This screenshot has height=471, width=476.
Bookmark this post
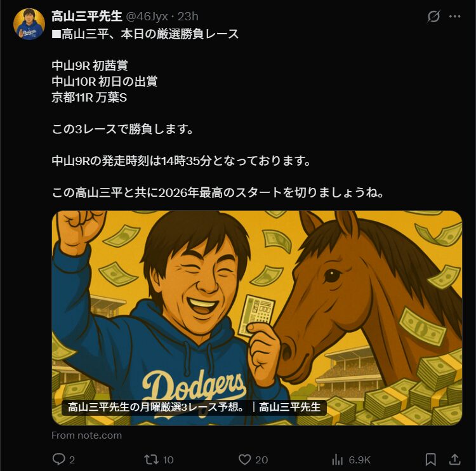[430, 459]
